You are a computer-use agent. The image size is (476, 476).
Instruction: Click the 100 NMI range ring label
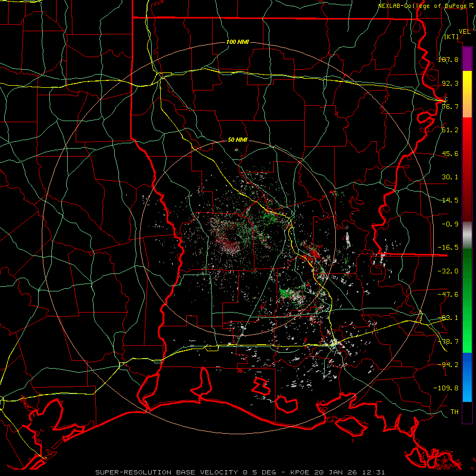[237, 42]
